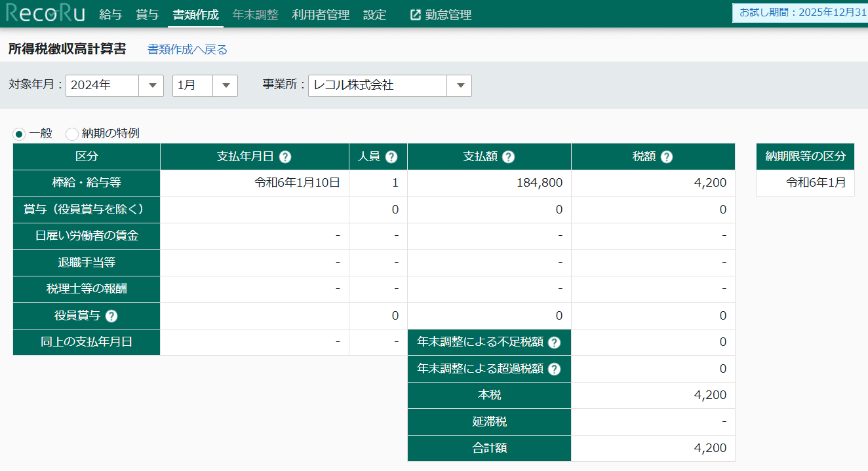Open the 給与 menu
This screenshot has width=868, height=471.
pyautogui.click(x=111, y=14)
